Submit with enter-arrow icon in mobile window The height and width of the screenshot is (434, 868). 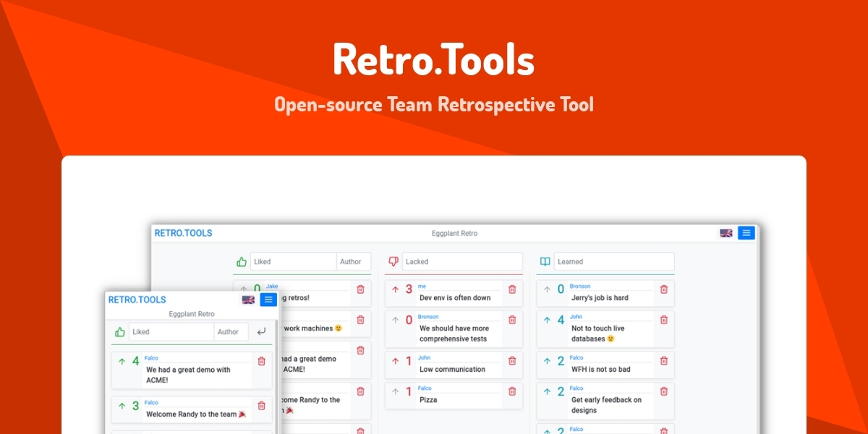(261, 332)
